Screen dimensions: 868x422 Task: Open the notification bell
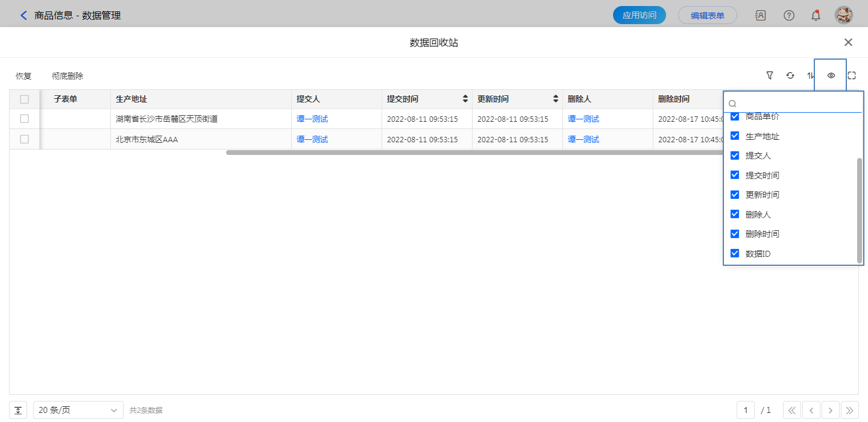[816, 16]
